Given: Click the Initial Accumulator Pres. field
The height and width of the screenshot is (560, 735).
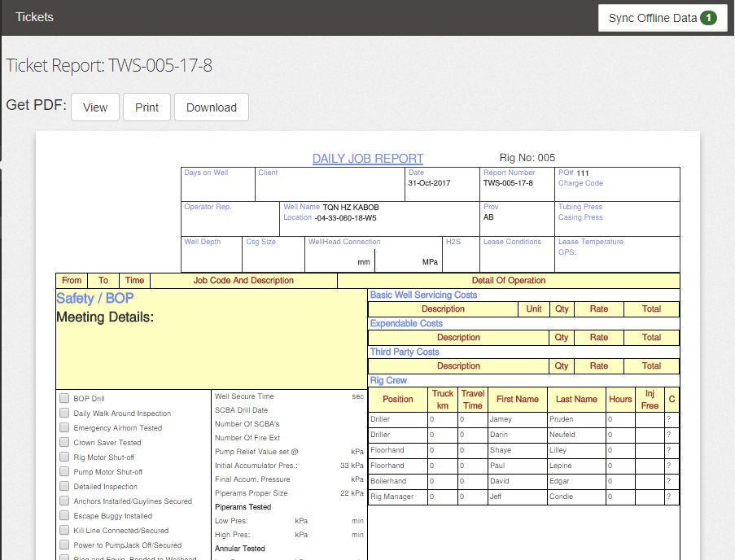Looking at the screenshot, I should coord(289,466).
